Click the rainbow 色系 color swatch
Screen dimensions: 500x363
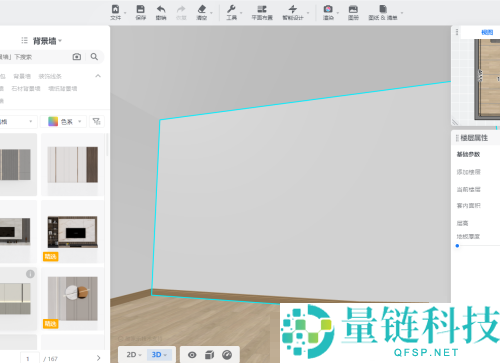53,121
